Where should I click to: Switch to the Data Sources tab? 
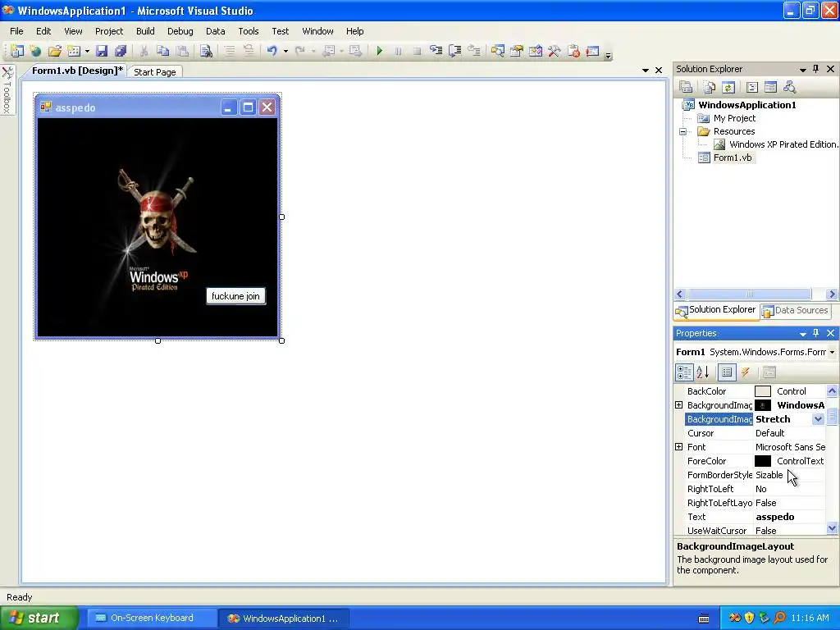[x=795, y=310]
